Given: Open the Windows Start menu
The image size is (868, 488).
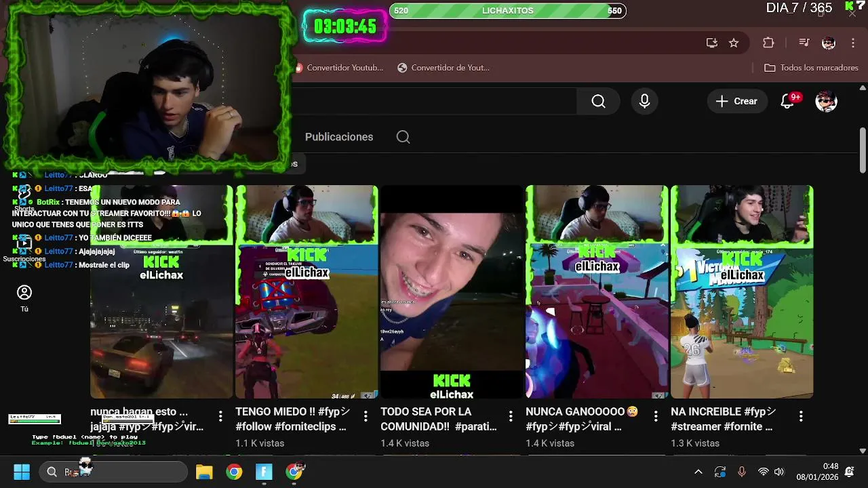Looking at the screenshot, I should [22, 472].
